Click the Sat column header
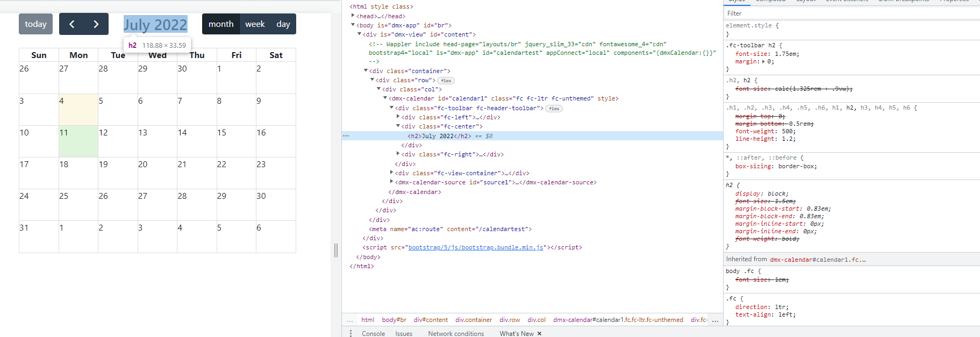Image resolution: width=980 pixels, height=337 pixels. click(276, 55)
